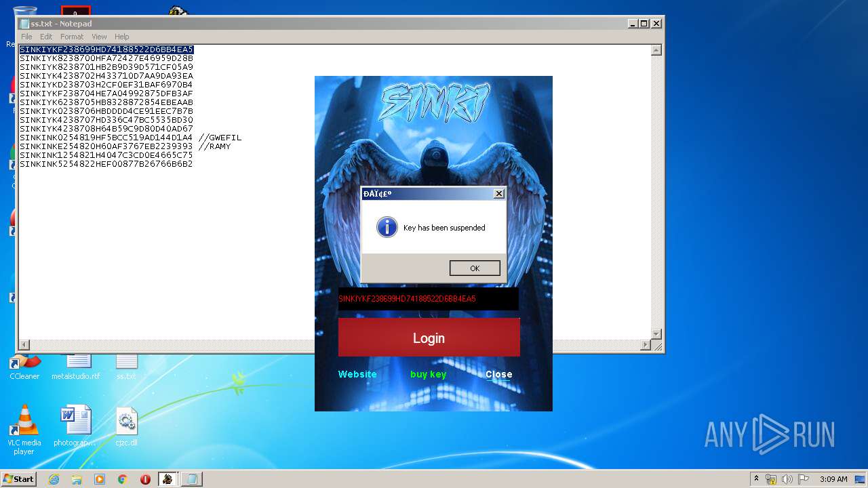Click line SINKIYK4238708H64B59C9D80D40AD67
Image resolution: width=868 pixels, height=488 pixels.
pos(106,129)
